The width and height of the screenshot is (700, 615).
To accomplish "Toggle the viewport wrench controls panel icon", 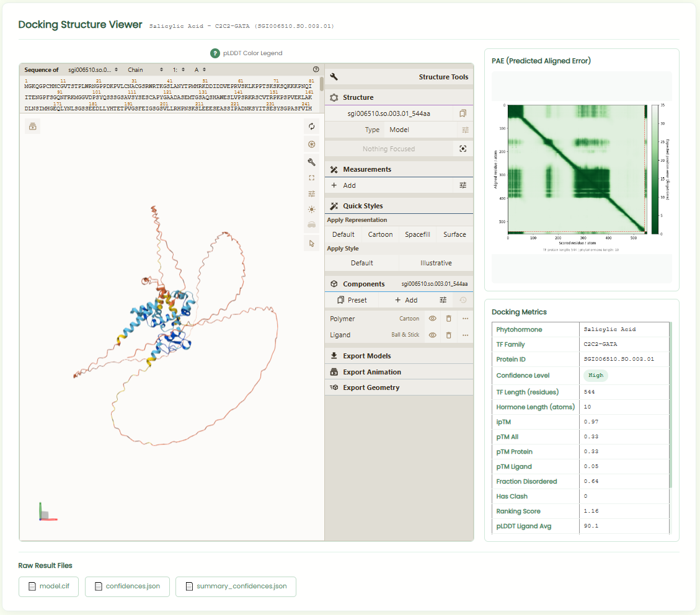I will coord(312,162).
